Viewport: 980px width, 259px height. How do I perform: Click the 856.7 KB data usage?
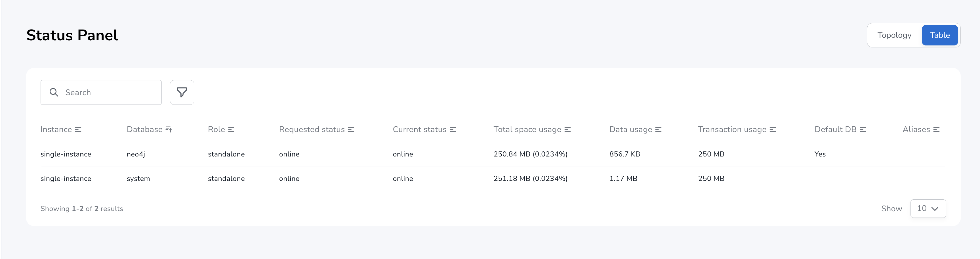625,154
